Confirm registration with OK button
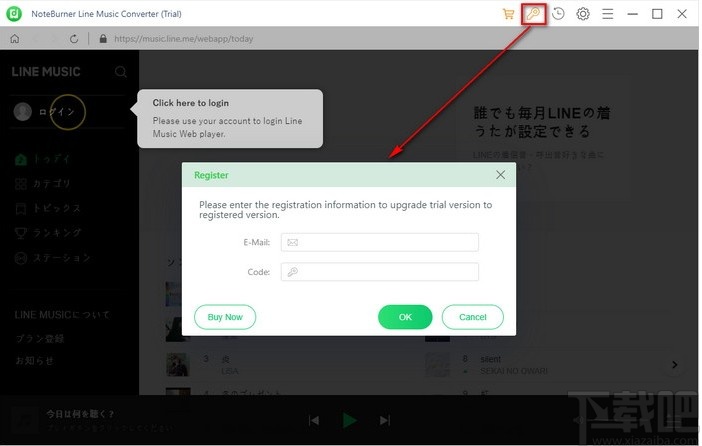This screenshot has height=446, width=702. (405, 317)
